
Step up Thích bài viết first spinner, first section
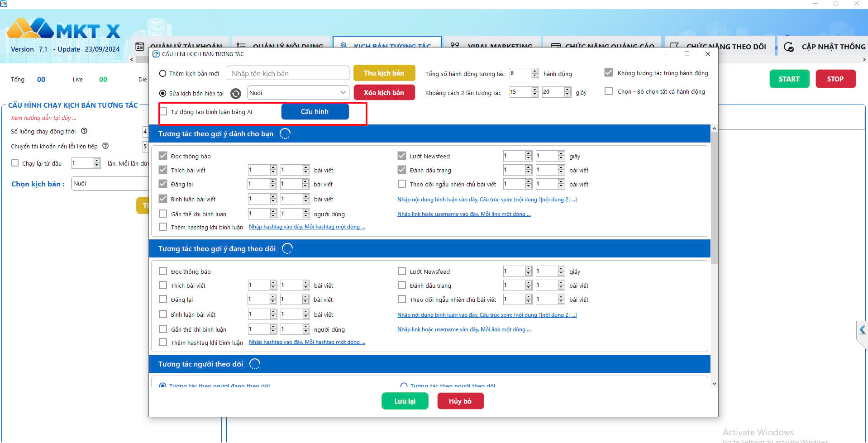point(273,167)
